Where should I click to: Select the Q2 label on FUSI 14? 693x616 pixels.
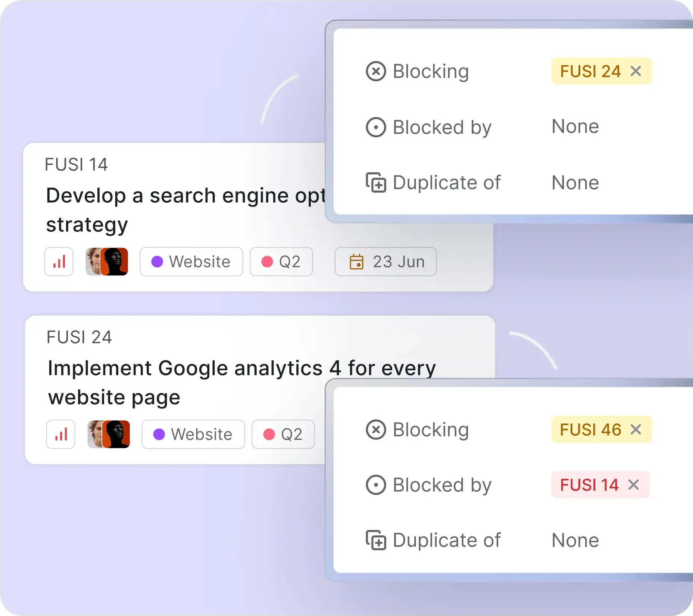click(x=281, y=262)
